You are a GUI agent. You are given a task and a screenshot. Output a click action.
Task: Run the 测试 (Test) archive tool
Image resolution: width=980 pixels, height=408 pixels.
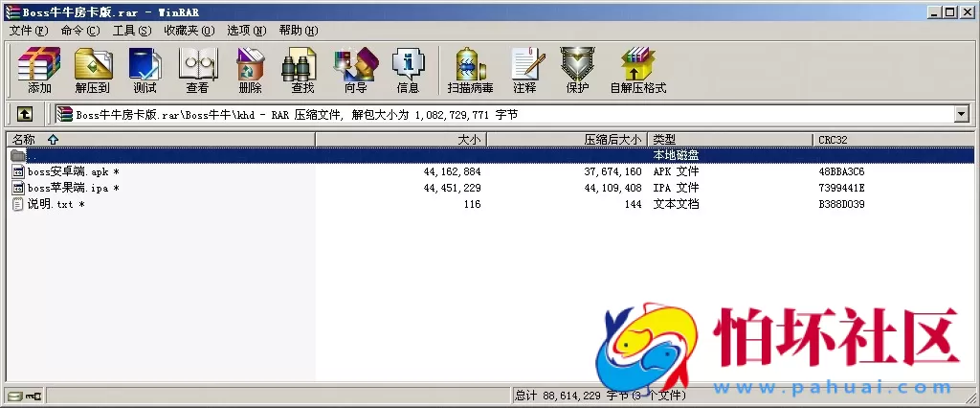(145, 70)
